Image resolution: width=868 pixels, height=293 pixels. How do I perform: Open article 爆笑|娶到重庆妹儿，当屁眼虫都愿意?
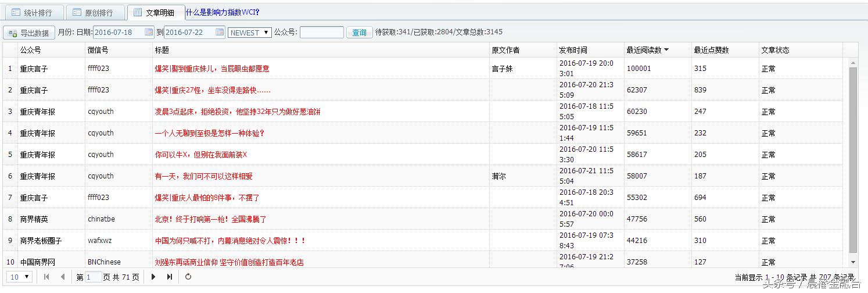(212, 69)
